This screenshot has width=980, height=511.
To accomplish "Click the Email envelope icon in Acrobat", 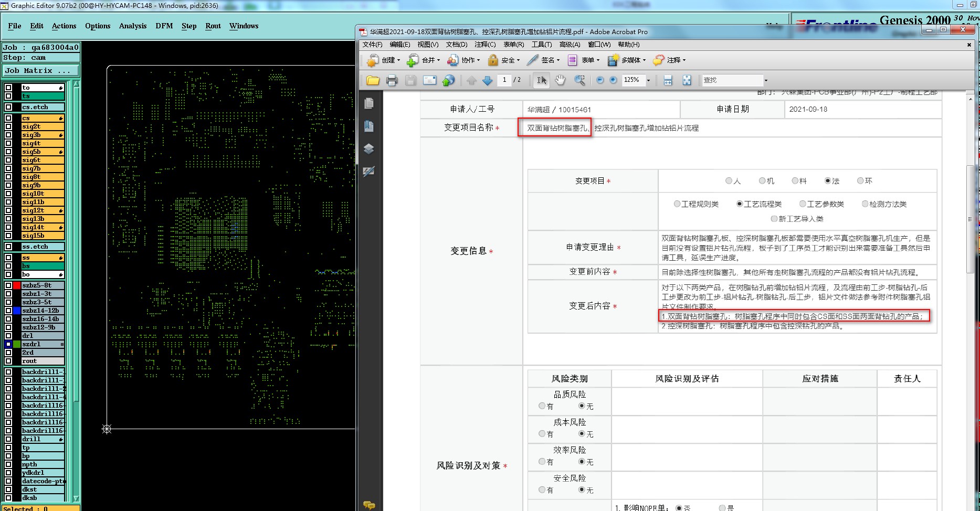I will pyautogui.click(x=429, y=80).
